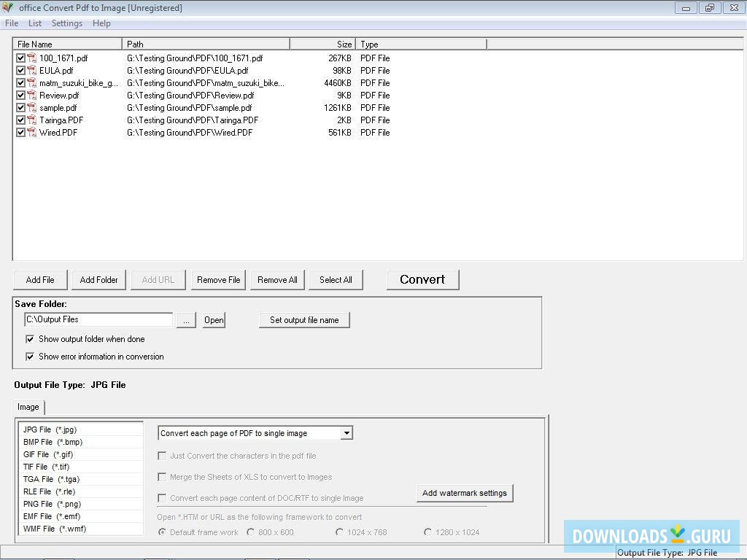Open the File menu
This screenshot has height=560, width=747.
[12, 23]
